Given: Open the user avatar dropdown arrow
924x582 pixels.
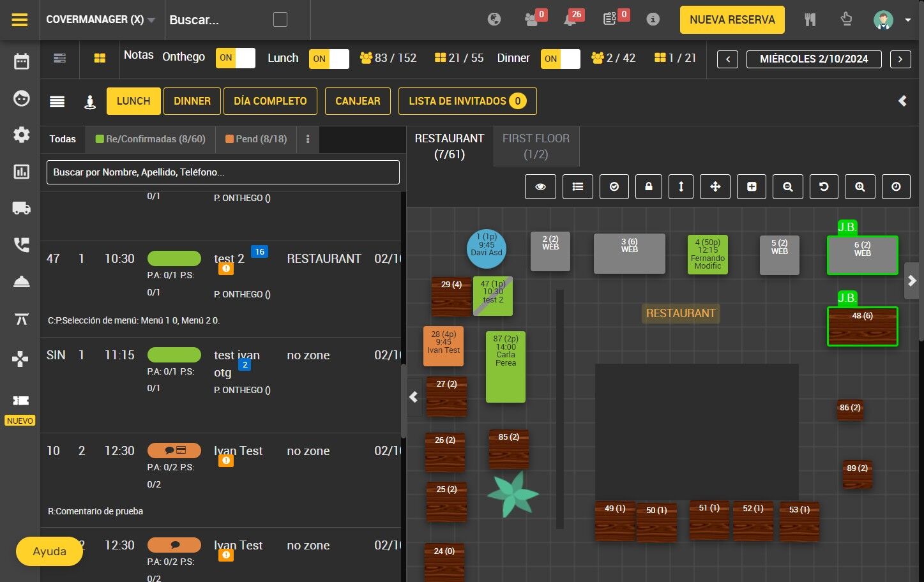Looking at the screenshot, I should [907, 20].
